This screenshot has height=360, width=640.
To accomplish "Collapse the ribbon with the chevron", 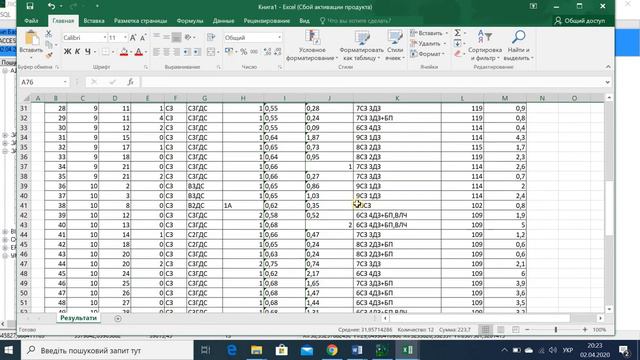I will [608, 67].
